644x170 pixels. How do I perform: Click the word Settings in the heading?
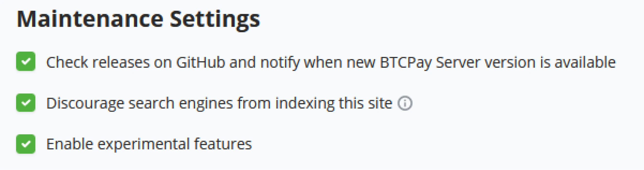[x=215, y=20]
